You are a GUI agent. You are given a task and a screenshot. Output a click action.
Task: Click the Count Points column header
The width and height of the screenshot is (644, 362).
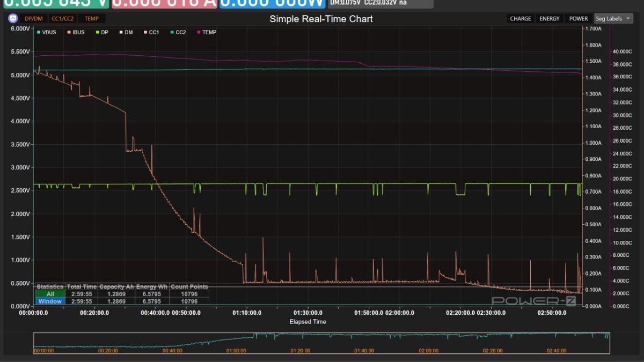click(x=189, y=287)
